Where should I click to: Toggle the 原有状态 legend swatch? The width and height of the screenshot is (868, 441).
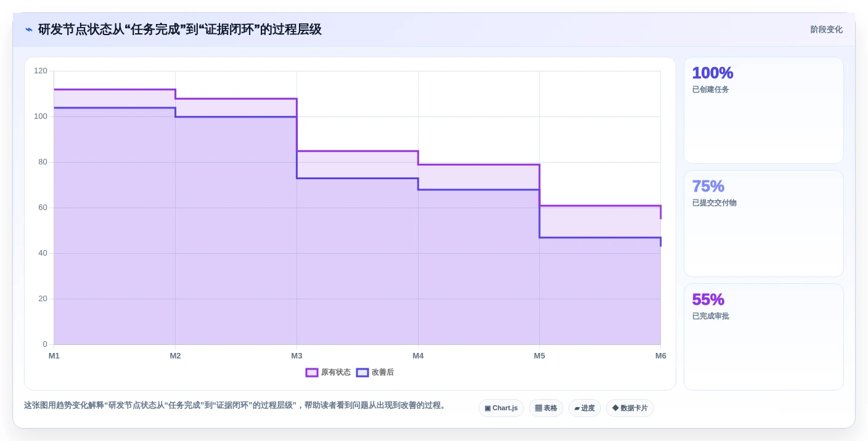(312, 373)
